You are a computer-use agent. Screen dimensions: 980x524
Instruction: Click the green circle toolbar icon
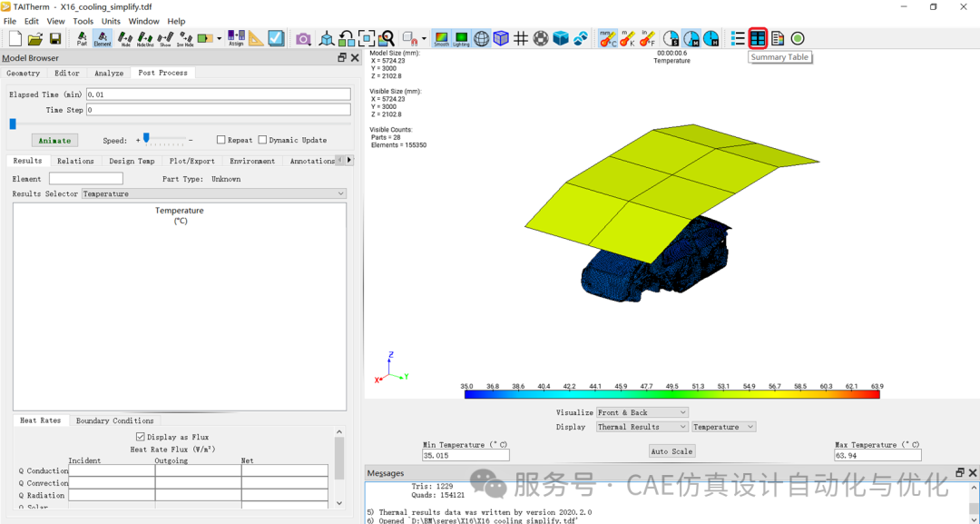tap(798, 39)
